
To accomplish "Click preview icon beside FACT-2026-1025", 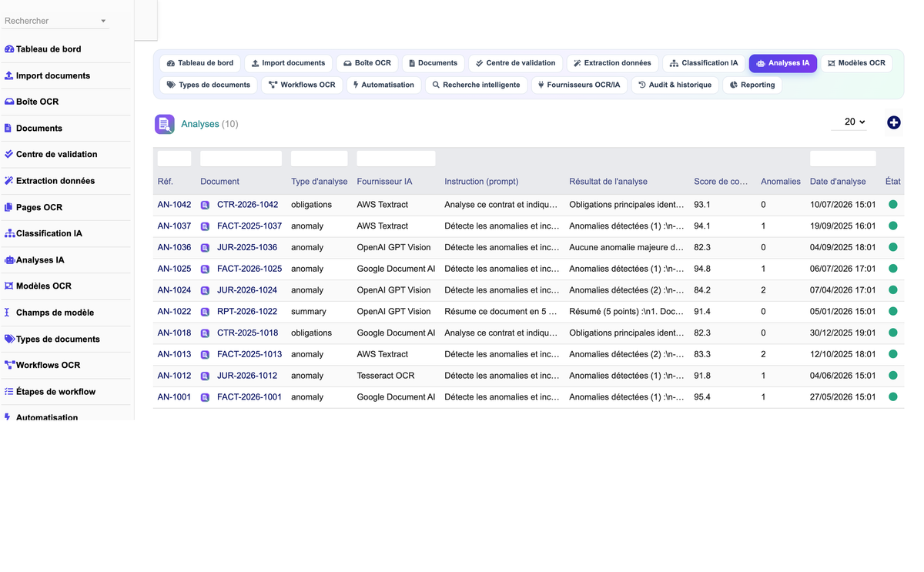I will pyautogui.click(x=205, y=269).
